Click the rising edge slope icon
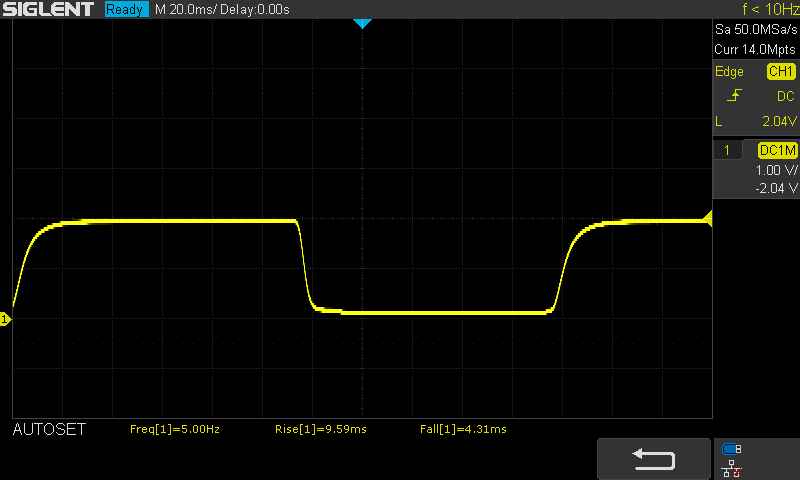 coord(734,95)
